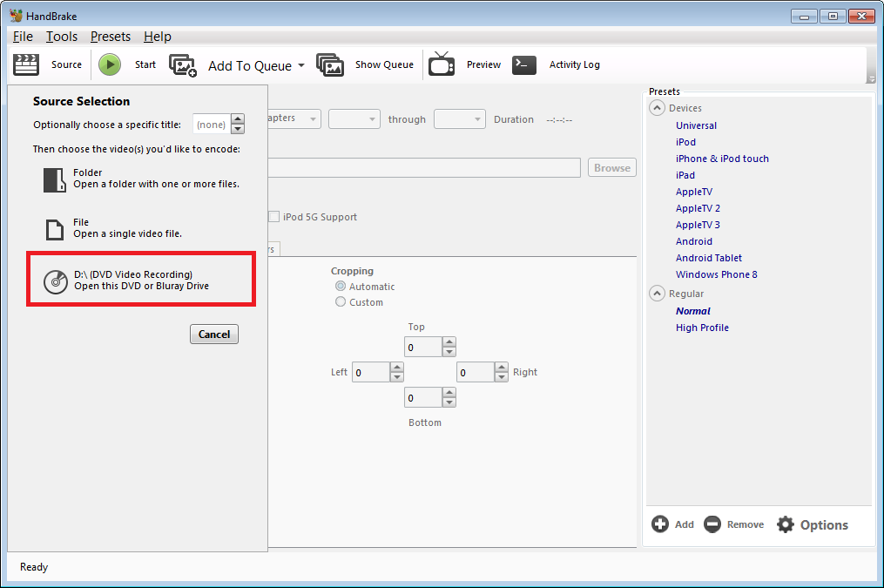Click the Start toolbar label

(145, 64)
